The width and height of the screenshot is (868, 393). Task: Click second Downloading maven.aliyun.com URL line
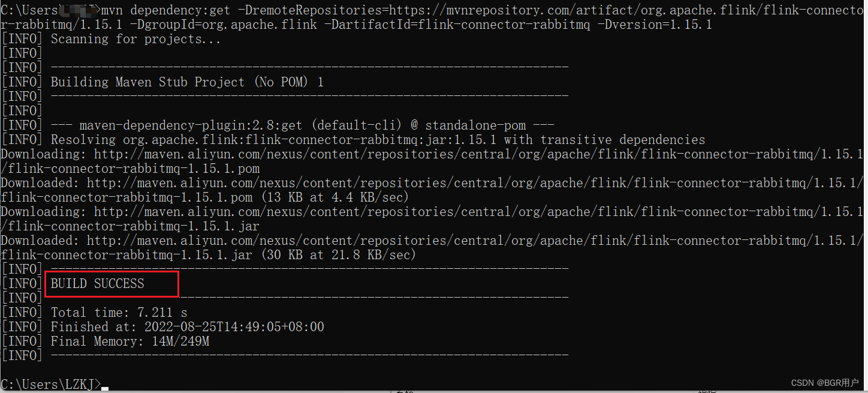pos(432,219)
